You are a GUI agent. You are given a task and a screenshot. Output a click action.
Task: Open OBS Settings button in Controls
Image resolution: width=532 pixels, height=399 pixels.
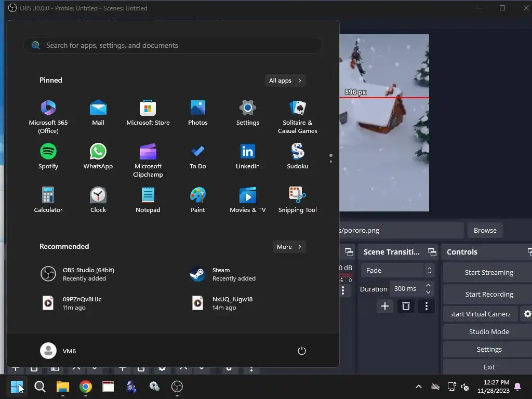(488, 349)
